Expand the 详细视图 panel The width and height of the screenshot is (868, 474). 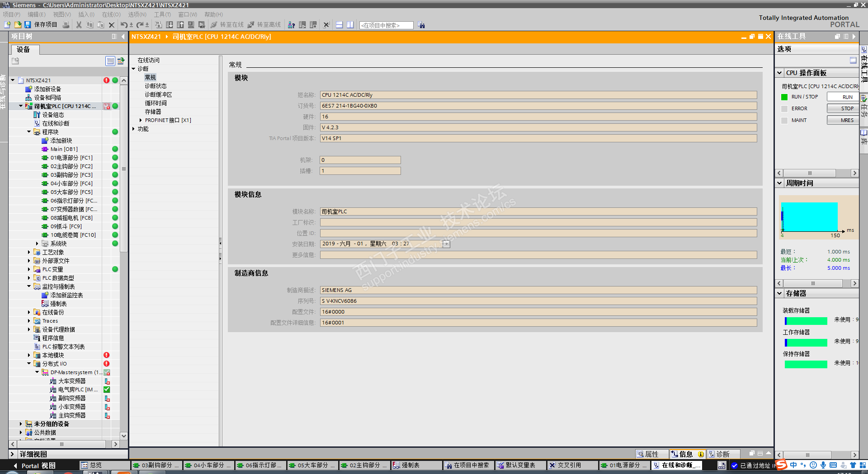tap(12, 454)
